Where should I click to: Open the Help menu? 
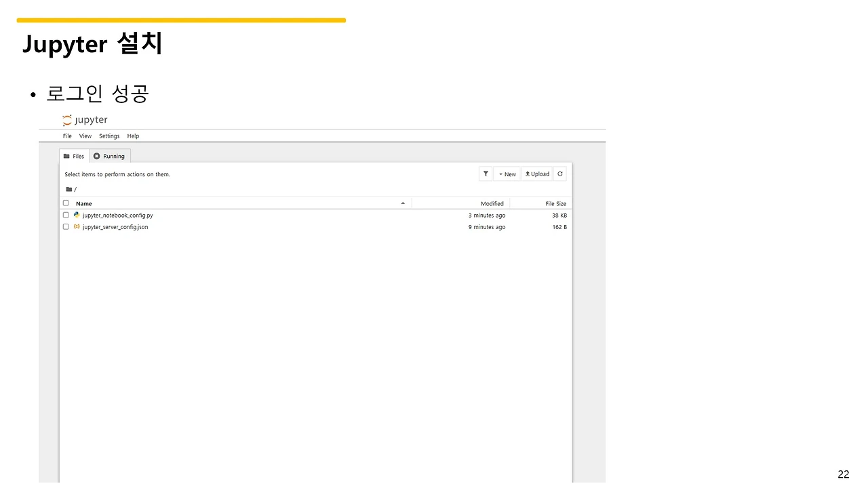(x=133, y=136)
